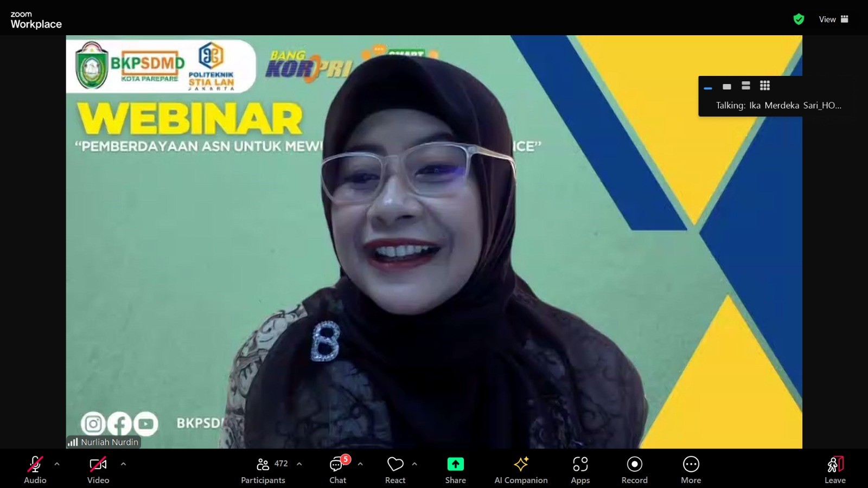Click the 472 participants count
The image size is (868, 488).
point(281,464)
